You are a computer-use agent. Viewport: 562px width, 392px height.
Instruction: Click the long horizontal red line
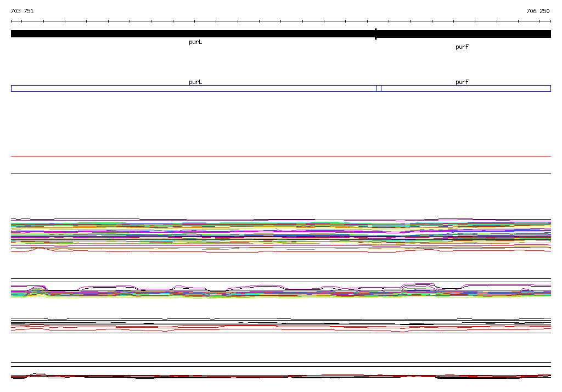point(281,156)
